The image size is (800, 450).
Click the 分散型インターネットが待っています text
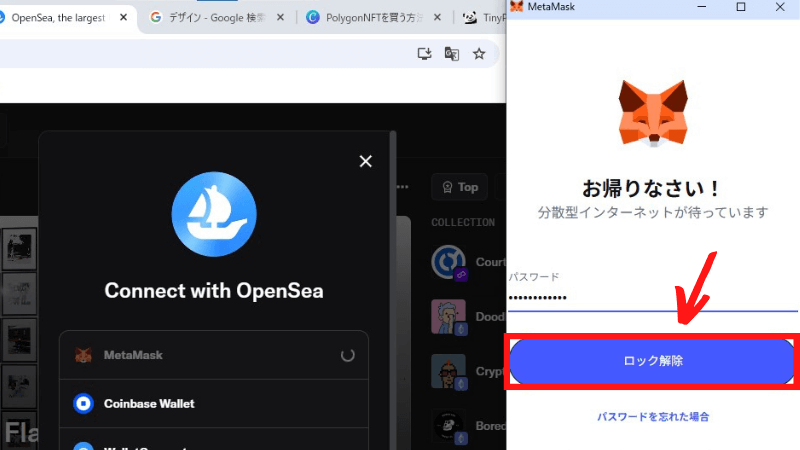point(653,212)
